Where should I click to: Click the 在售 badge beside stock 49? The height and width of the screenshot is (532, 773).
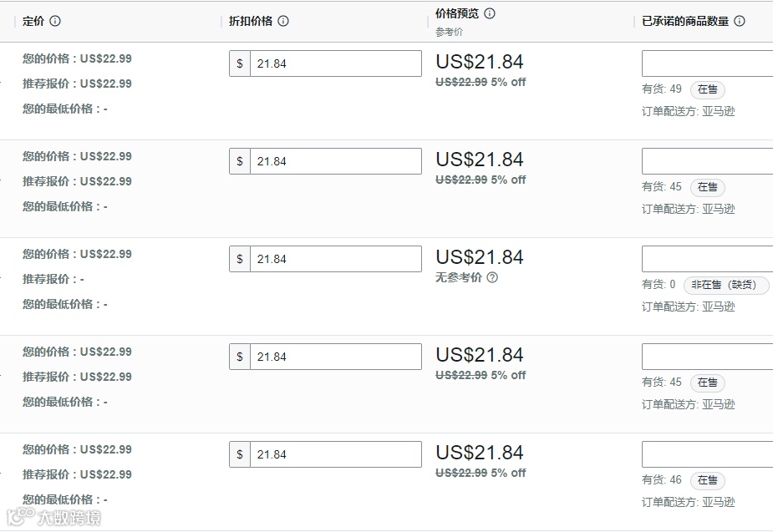708,89
